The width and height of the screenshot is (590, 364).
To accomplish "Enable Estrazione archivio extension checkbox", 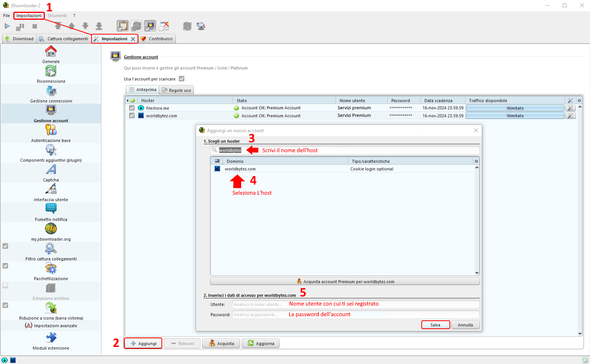I will pos(5,285).
